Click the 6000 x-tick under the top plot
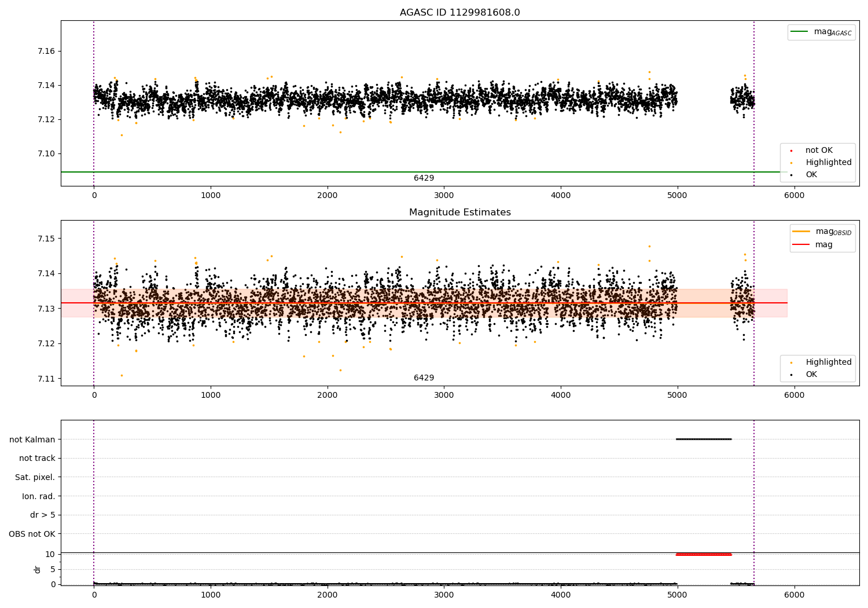 (x=794, y=196)
